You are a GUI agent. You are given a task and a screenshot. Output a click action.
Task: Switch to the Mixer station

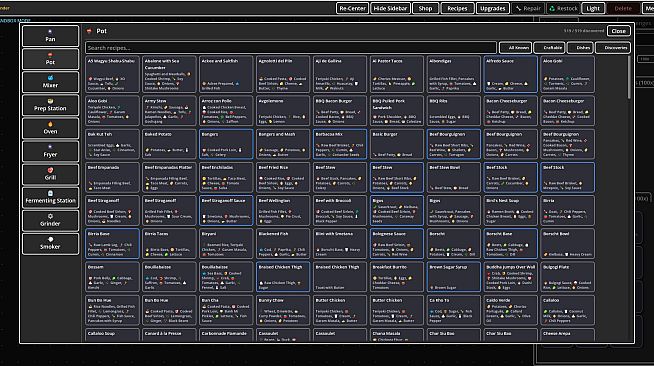pos(50,82)
